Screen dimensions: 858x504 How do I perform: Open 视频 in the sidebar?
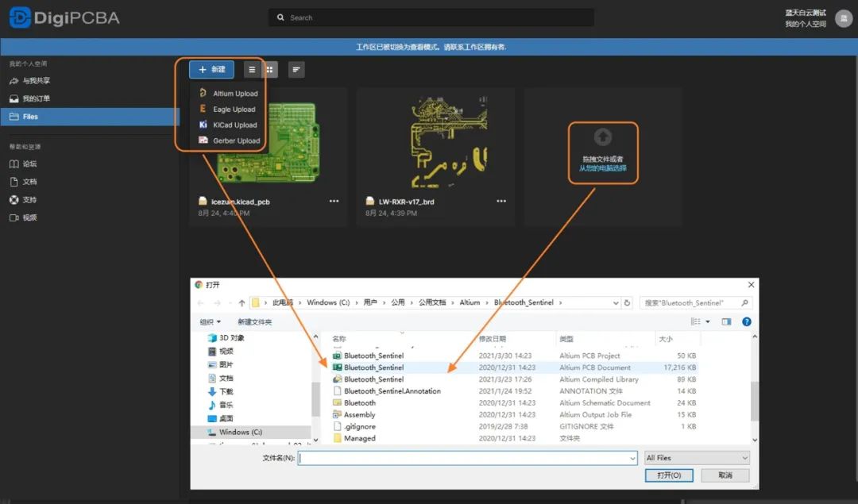click(24, 217)
